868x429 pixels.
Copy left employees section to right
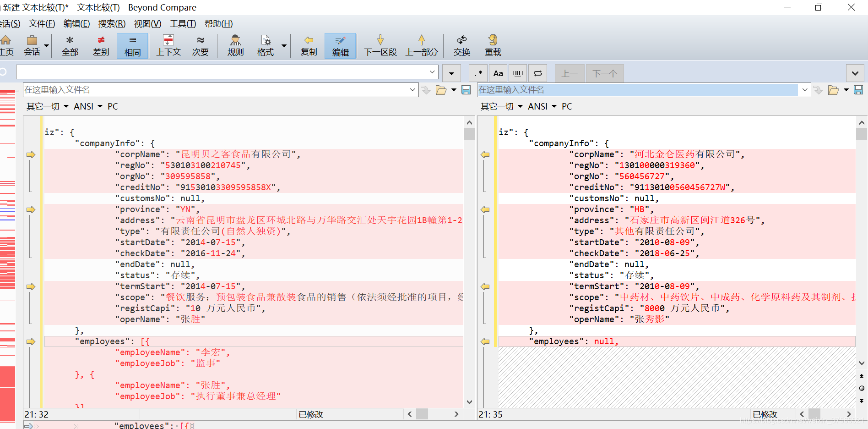click(x=31, y=341)
